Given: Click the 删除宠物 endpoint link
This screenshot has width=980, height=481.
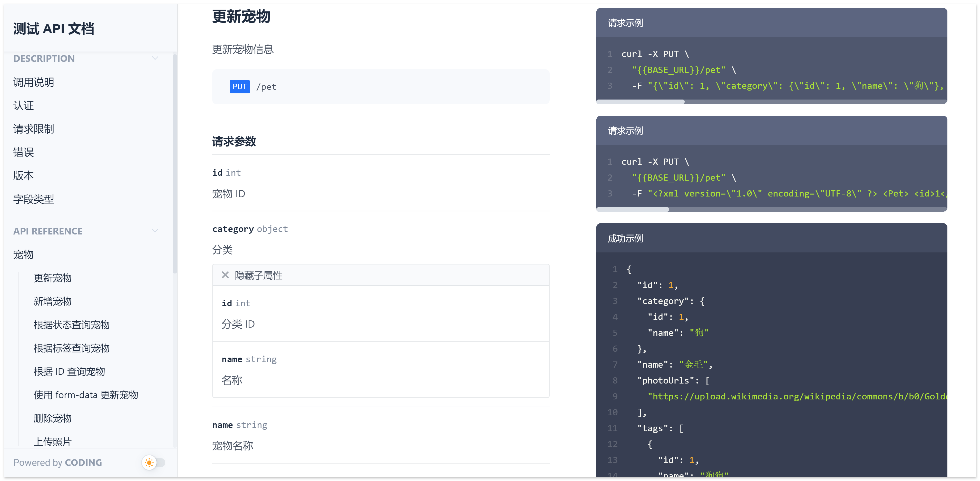Looking at the screenshot, I should pyautogui.click(x=53, y=418).
